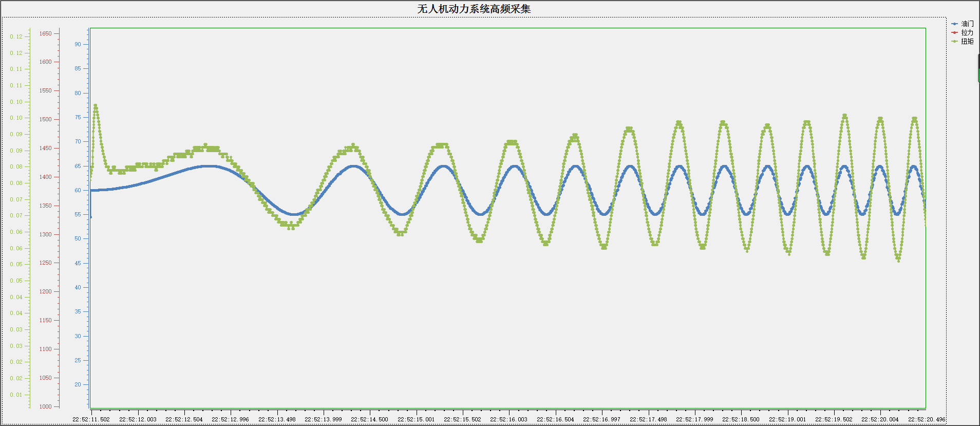Click the x-axis label 22:52:12.996

230,419
